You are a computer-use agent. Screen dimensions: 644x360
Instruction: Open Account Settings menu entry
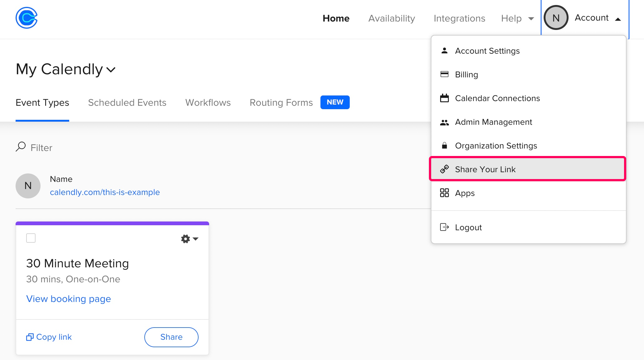click(529, 51)
